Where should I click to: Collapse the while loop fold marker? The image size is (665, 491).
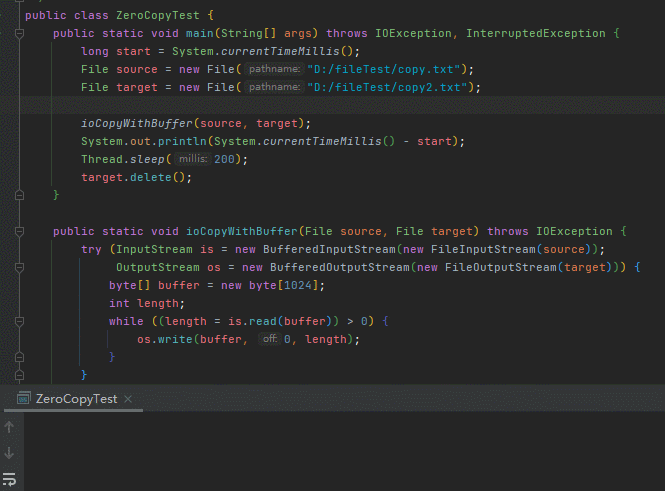coord(19,321)
